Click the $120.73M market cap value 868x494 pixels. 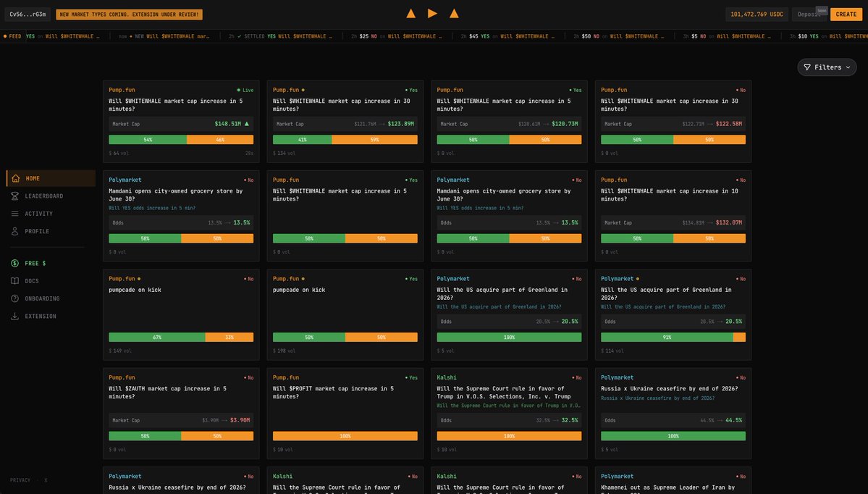coord(565,123)
